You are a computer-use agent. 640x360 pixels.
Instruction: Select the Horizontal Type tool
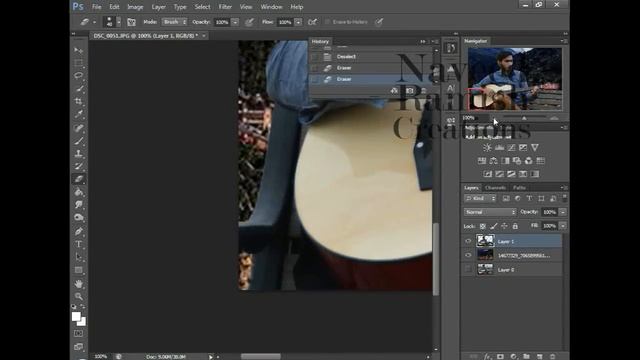pyautogui.click(x=78, y=244)
